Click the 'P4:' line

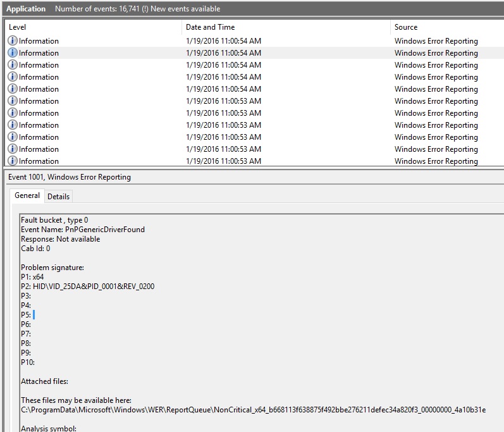(x=26, y=305)
